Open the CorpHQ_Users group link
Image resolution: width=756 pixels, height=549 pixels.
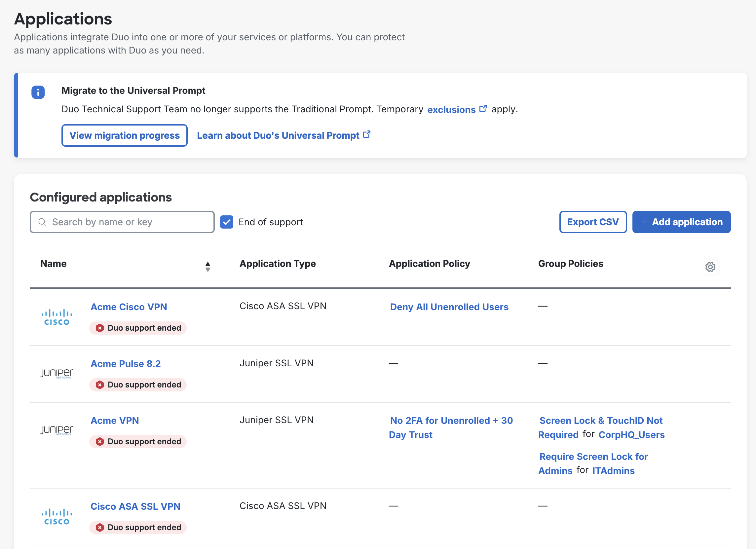631,435
